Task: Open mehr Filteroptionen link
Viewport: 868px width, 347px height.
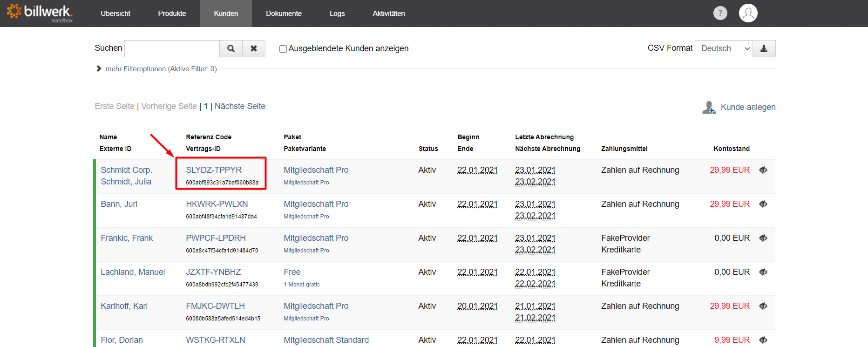Action: tap(136, 69)
